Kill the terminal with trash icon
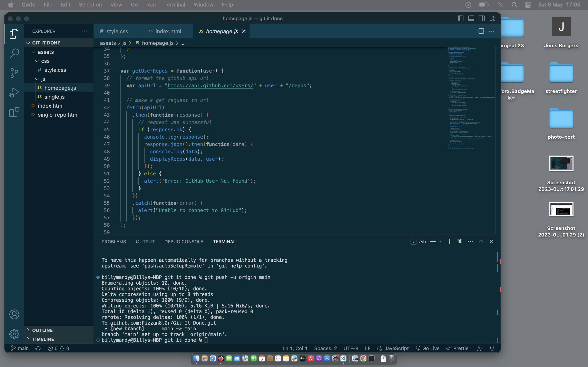Viewport: 588px width, 367px height. coord(459,242)
